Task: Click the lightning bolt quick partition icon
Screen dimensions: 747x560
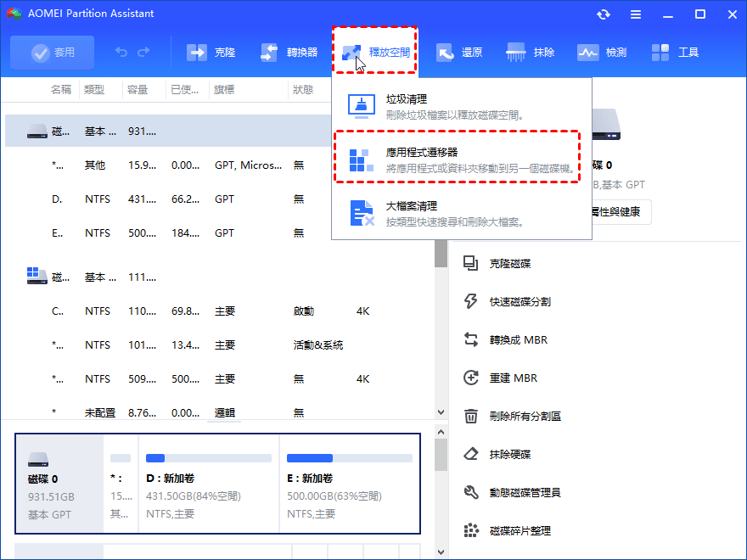Action: [x=470, y=301]
